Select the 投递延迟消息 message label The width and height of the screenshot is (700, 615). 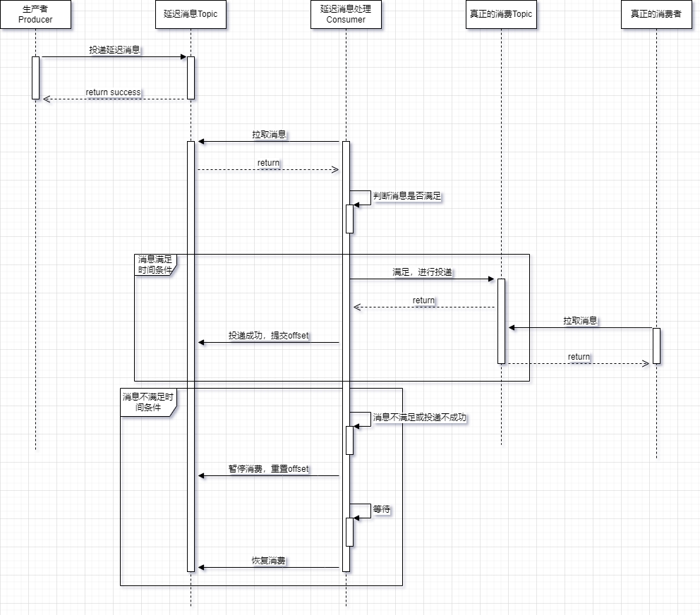point(114,50)
